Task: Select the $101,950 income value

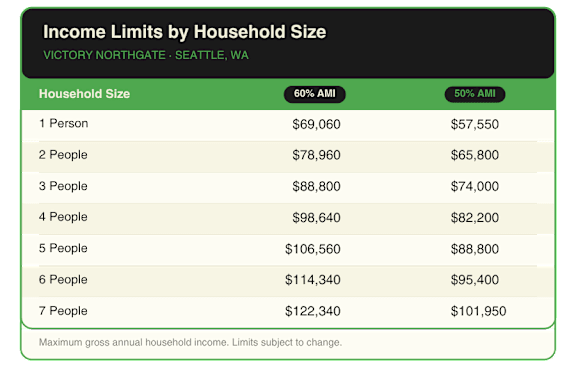Action: coord(478,311)
